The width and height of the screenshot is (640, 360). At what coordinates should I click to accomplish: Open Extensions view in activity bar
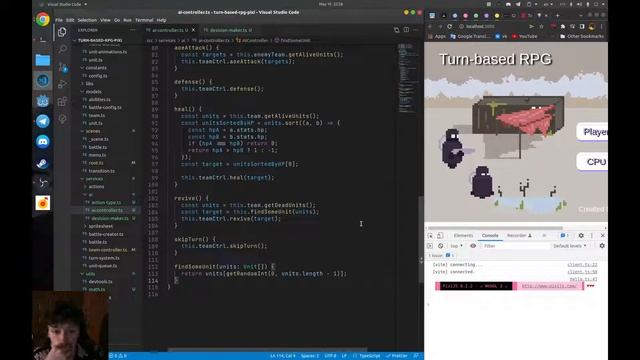pyautogui.click(x=62, y=101)
